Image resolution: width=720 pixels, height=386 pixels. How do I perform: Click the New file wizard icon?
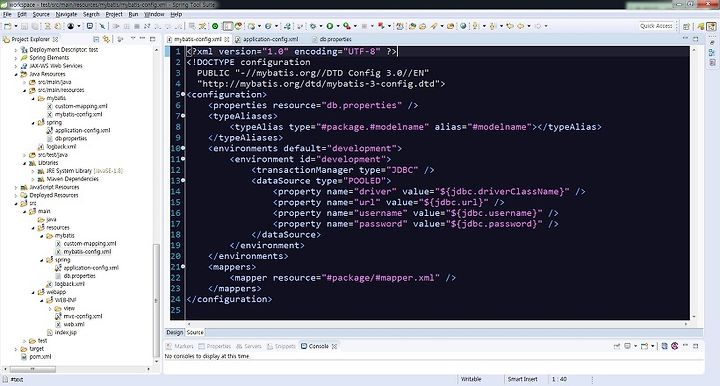click(7, 26)
